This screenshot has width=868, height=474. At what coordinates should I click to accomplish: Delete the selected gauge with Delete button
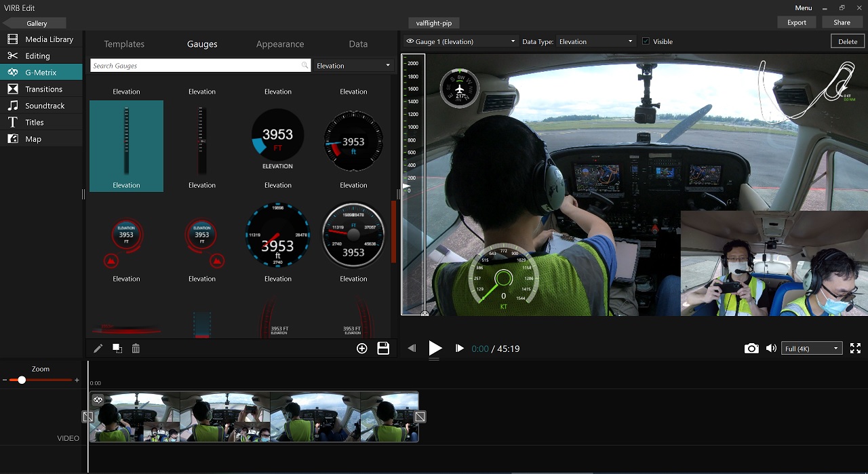click(x=848, y=41)
